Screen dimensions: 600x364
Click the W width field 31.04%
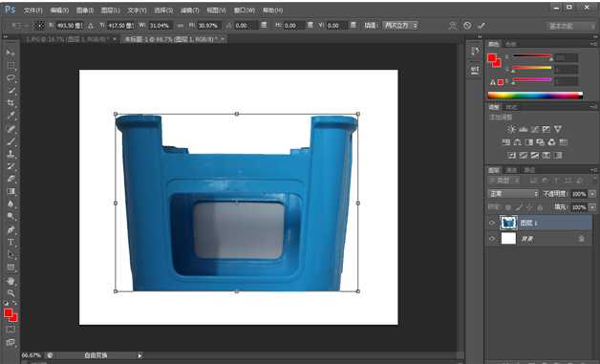(x=160, y=26)
